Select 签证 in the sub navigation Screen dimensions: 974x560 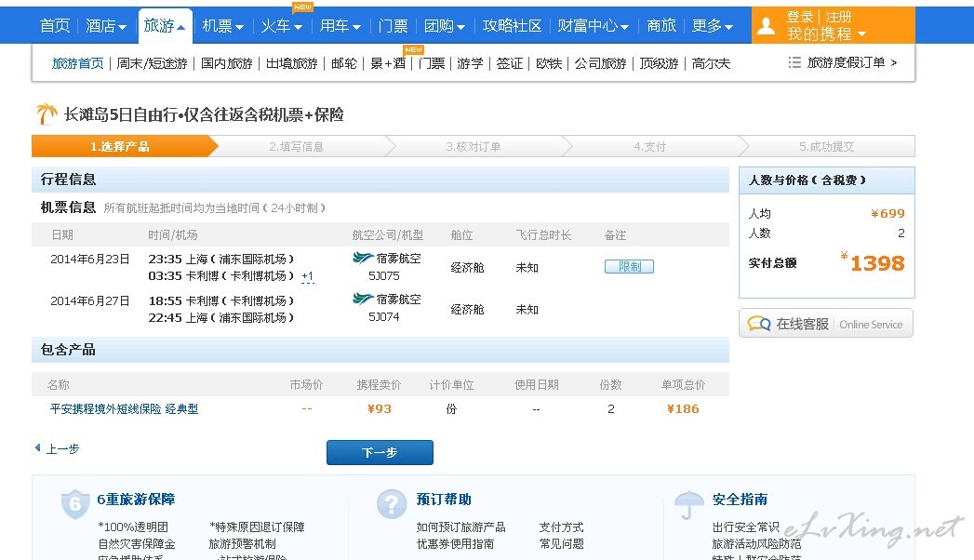point(510,62)
